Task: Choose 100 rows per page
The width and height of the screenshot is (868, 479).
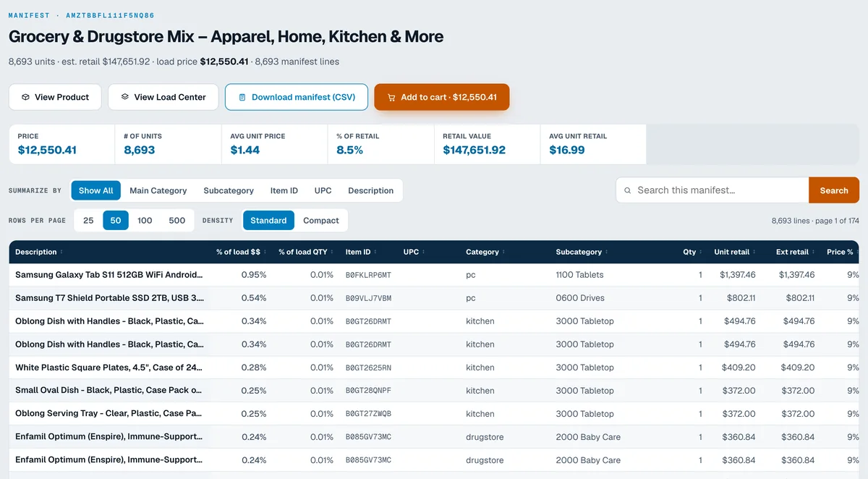Action: click(x=145, y=221)
